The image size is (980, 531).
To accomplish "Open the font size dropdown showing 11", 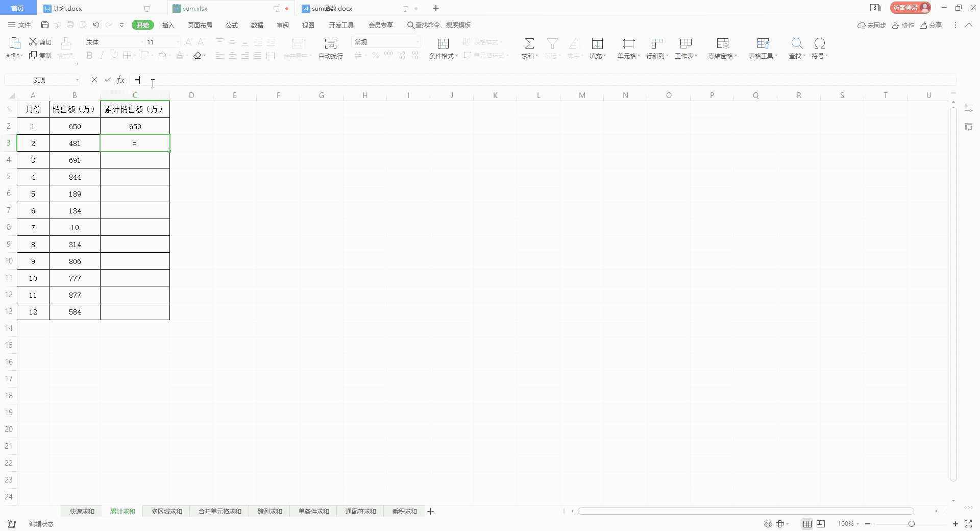I will 178,42.
